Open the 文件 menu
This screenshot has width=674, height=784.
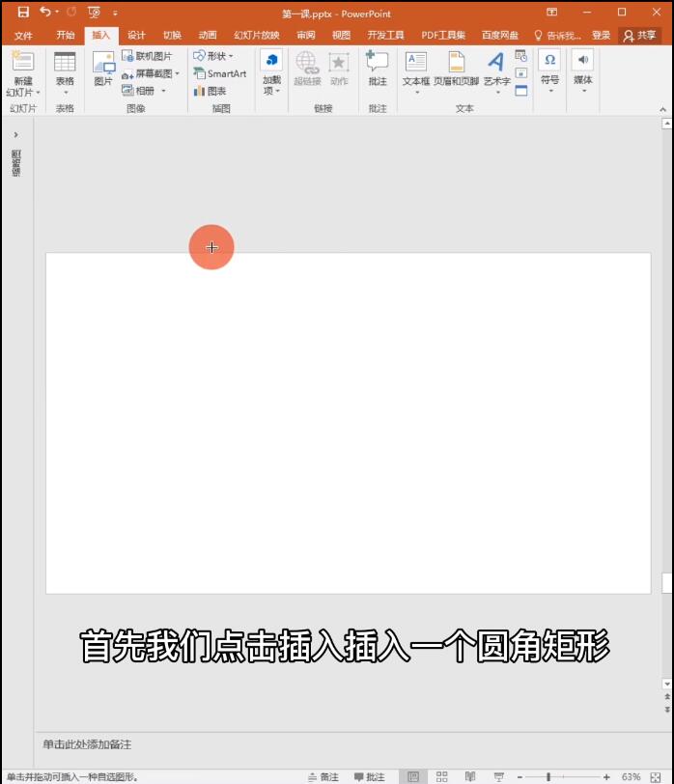[23, 36]
